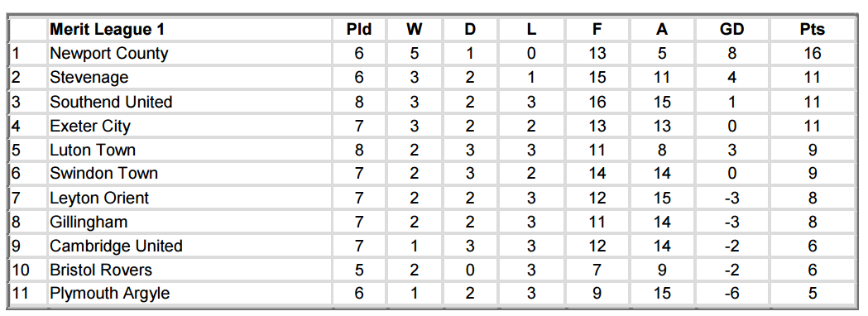The width and height of the screenshot is (868, 316).
Task: Click Southend United's goals for value 16
Action: pyautogui.click(x=597, y=102)
